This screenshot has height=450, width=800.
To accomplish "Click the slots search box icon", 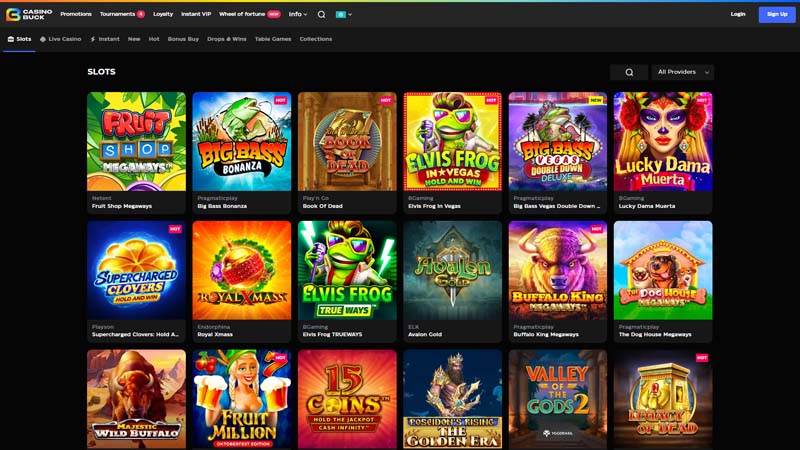I will point(629,72).
